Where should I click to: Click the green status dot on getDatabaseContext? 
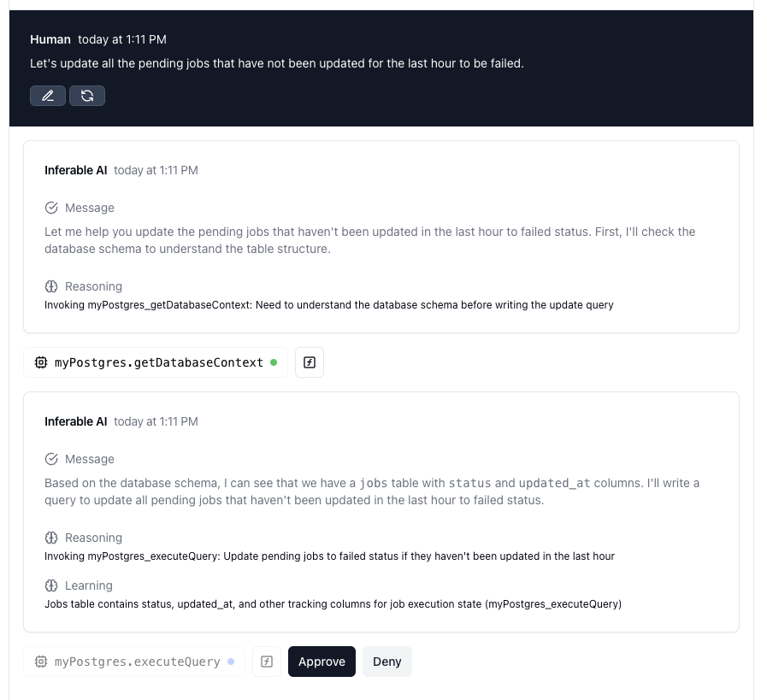point(274,362)
